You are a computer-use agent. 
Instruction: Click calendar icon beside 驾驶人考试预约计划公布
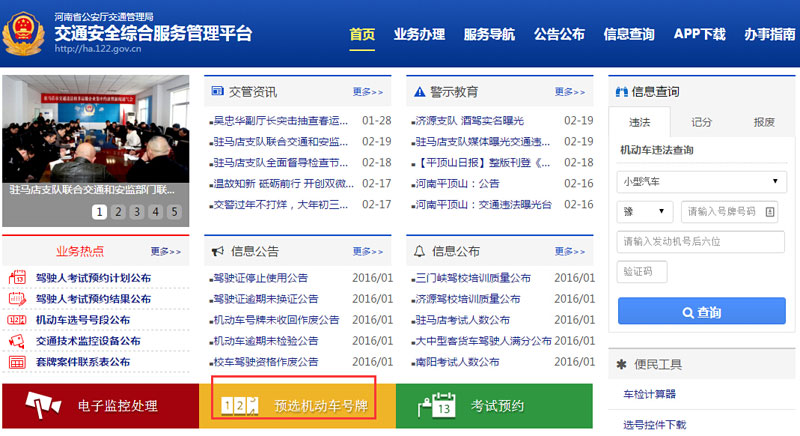(x=17, y=277)
